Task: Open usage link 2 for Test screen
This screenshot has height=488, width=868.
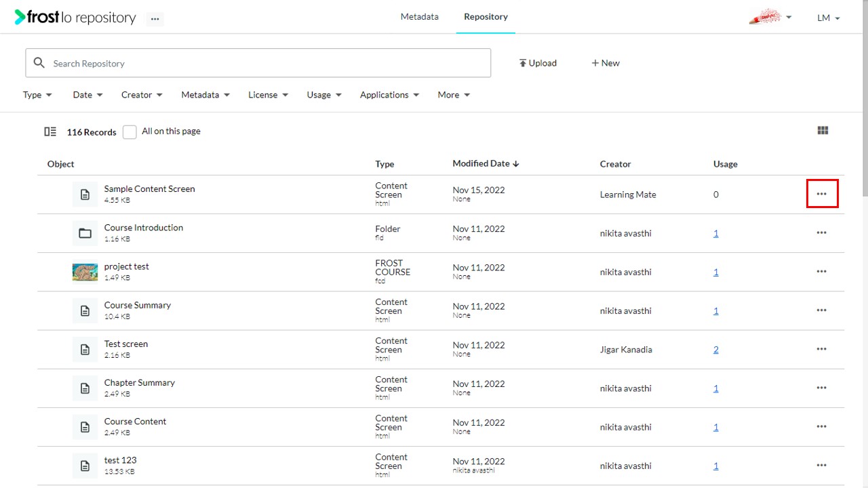Action: click(716, 350)
